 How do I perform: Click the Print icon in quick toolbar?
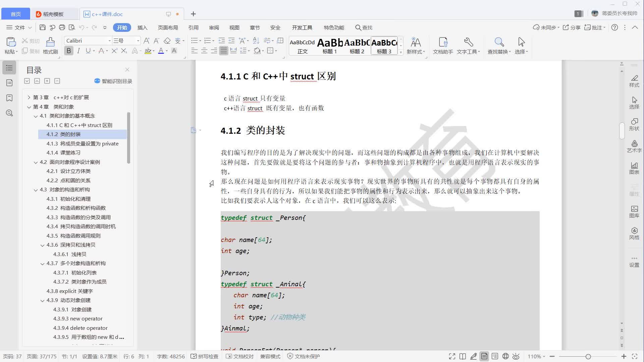point(62,27)
